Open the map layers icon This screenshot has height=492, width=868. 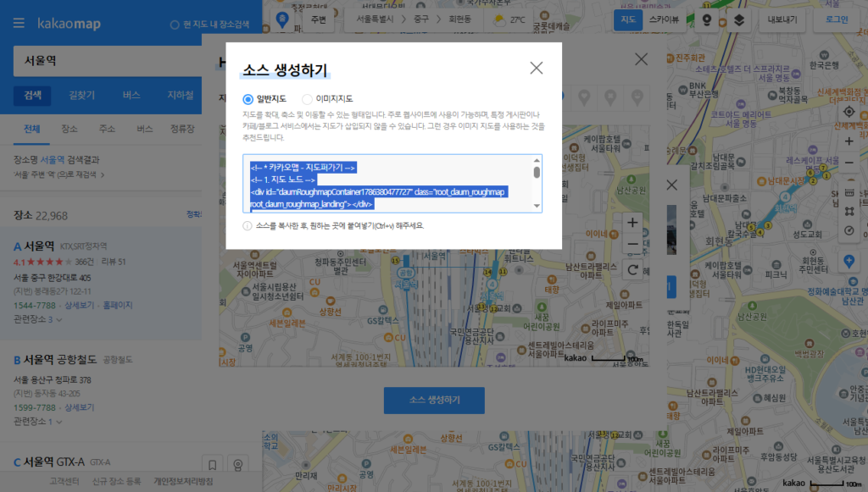point(739,20)
